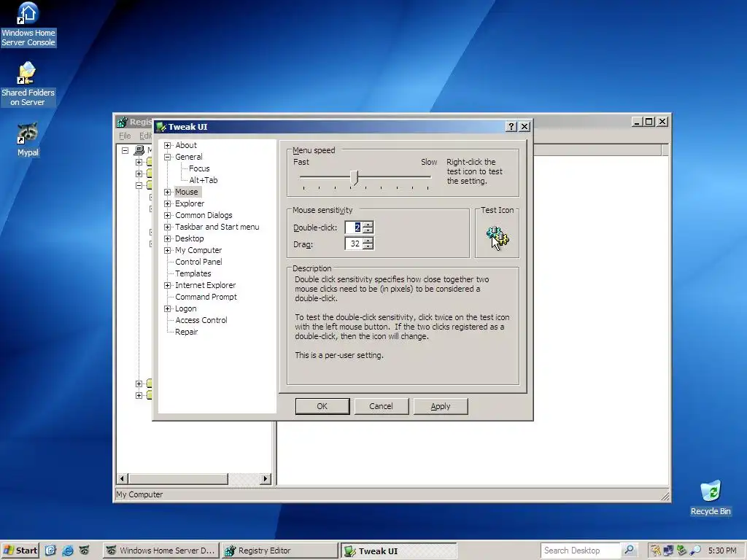The height and width of the screenshot is (560, 747).
Task: Select Access Control tree item
Action: (x=201, y=320)
